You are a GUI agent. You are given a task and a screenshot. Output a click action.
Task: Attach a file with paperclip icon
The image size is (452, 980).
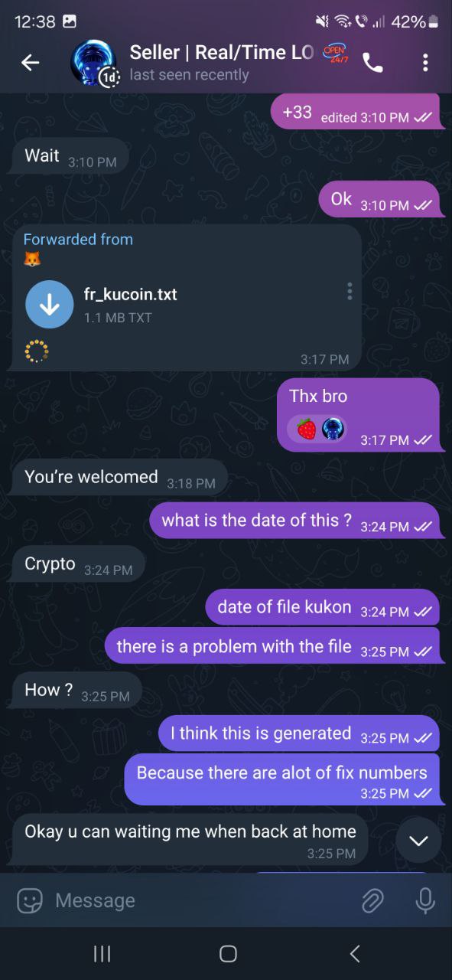tap(372, 900)
